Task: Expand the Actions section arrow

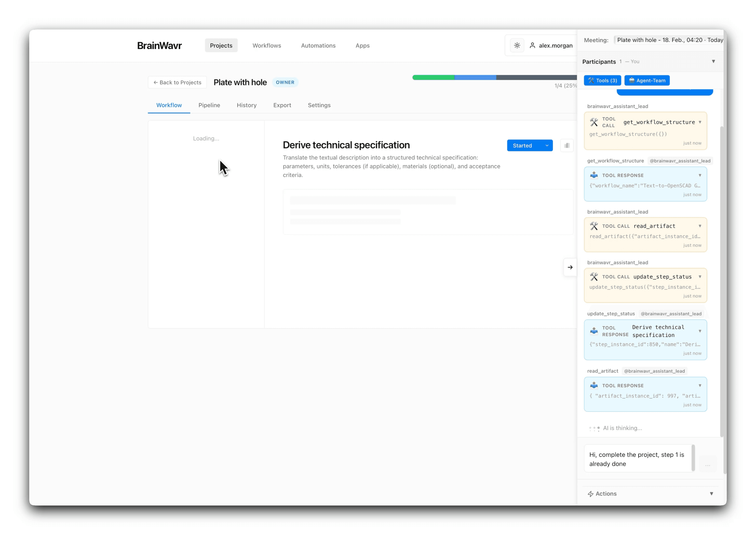Action: coord(711,493)
